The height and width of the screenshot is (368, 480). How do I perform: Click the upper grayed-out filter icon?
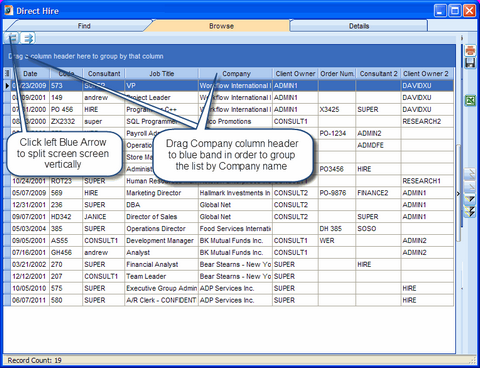[470, 174]
